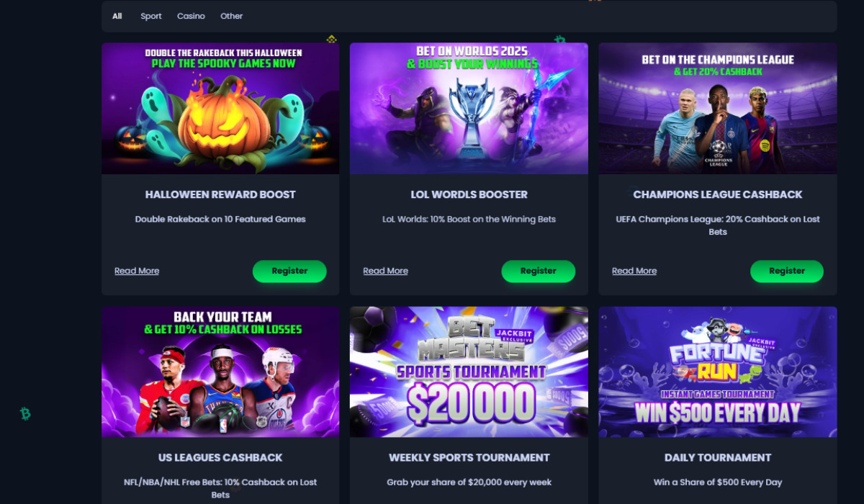Open the Casino filter tab
The height and width of the screenshot is (504, 864).
pyautogui.click(x=191, y=16)
